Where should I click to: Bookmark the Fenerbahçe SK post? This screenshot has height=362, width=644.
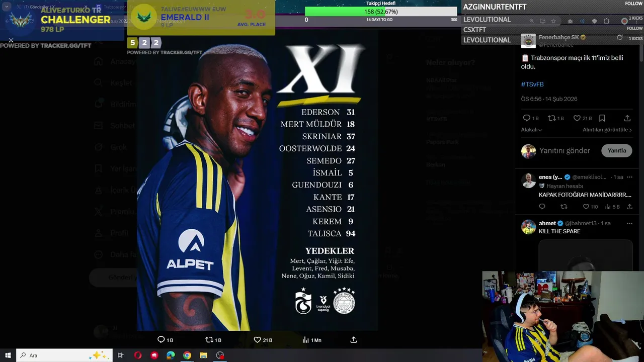click(x=602, y=118)
